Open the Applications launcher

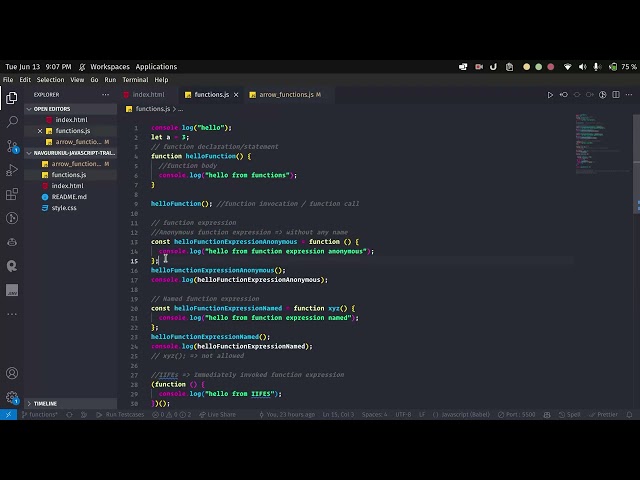tap(156, 67)
